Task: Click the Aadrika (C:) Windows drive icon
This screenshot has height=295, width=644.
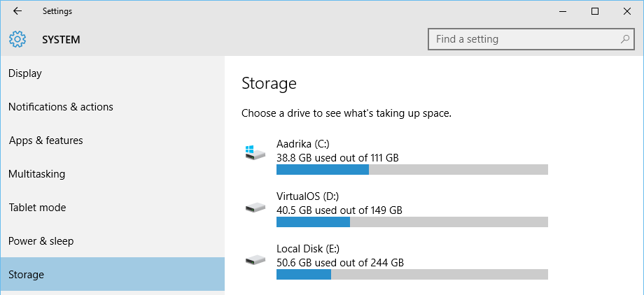Action: coord(255,152)
